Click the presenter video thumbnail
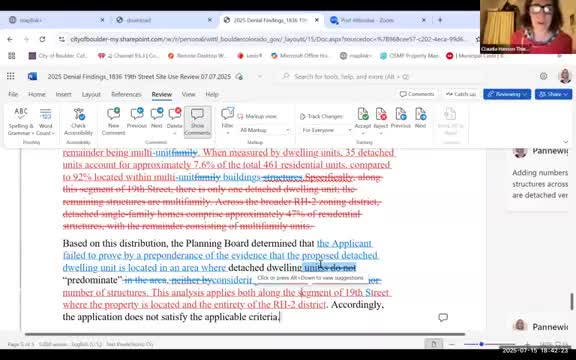The height and width of the screenshot is (360, 576). click(528, 27)
